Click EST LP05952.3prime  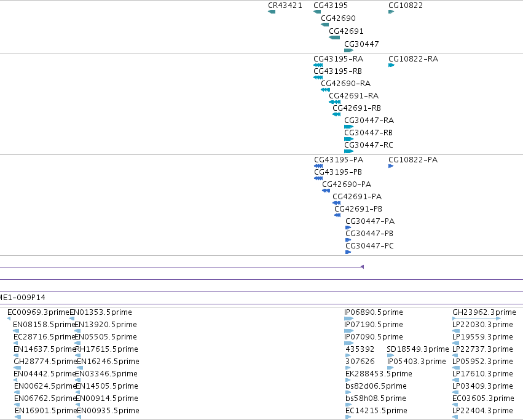(456, 368)
